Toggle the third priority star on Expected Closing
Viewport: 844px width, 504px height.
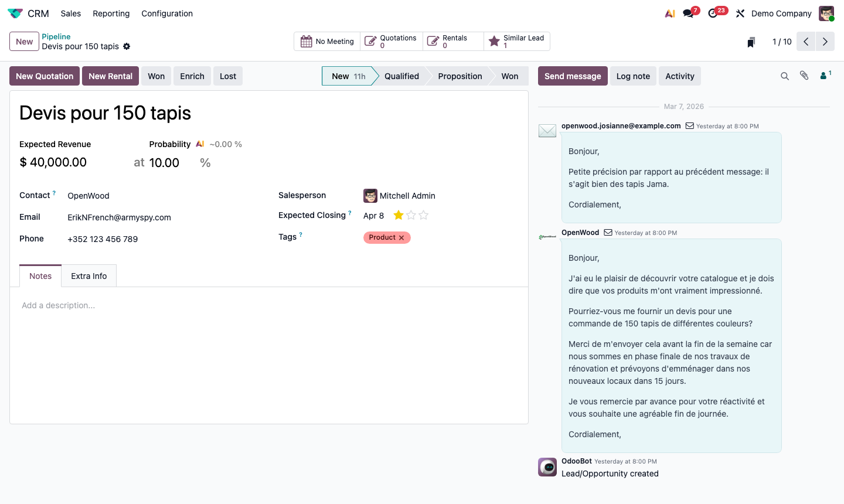click(x=424, y=215)
